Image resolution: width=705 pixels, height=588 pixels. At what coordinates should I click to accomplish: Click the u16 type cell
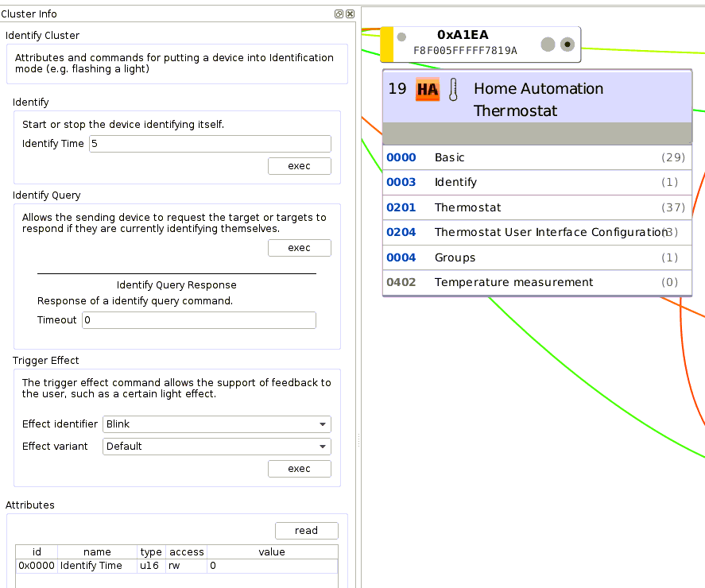[x=151, y=566]
